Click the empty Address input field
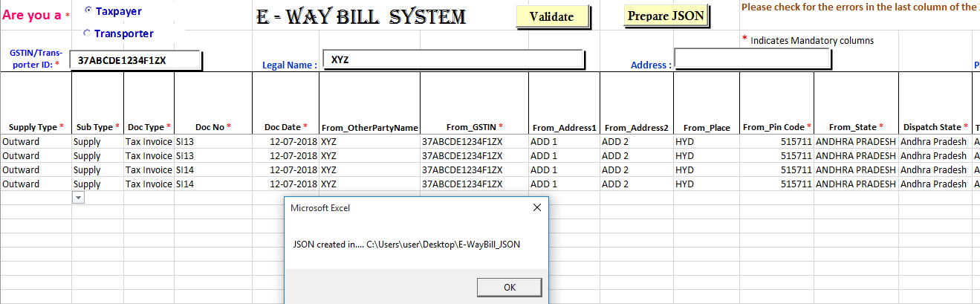980x304 pixels. pos(752,59)
